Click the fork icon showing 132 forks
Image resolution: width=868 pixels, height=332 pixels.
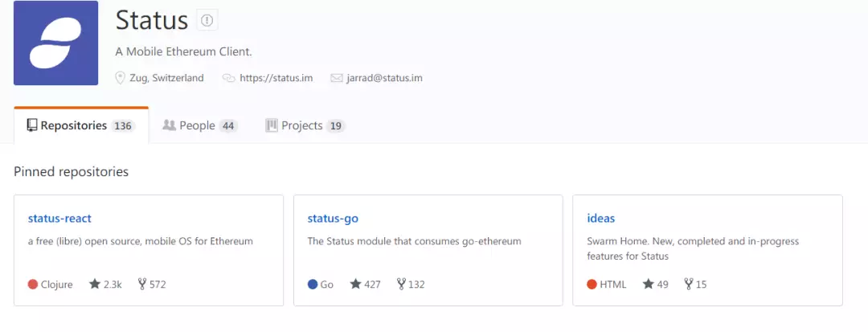[x=401, y=284]
